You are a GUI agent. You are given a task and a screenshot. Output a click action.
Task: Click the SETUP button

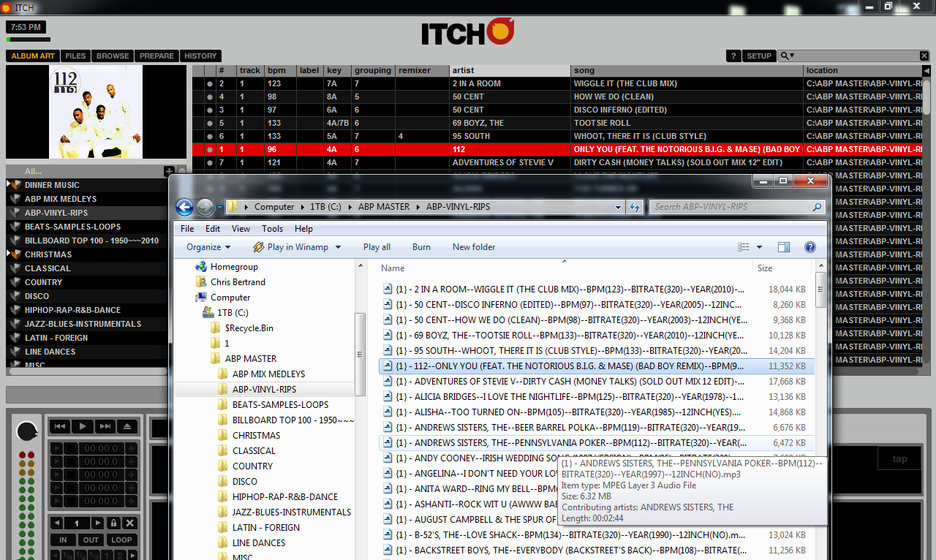(x=758, y=56)
